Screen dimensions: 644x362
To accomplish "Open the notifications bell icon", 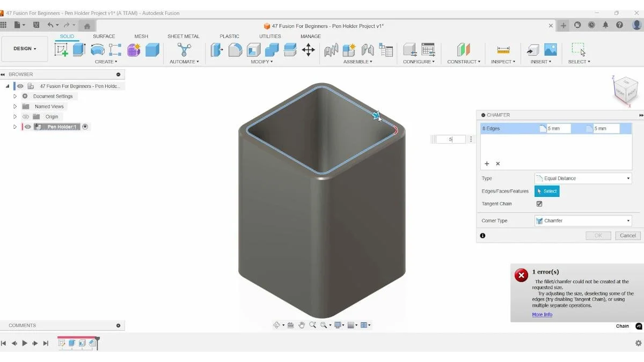I will (x=605, y=25).
